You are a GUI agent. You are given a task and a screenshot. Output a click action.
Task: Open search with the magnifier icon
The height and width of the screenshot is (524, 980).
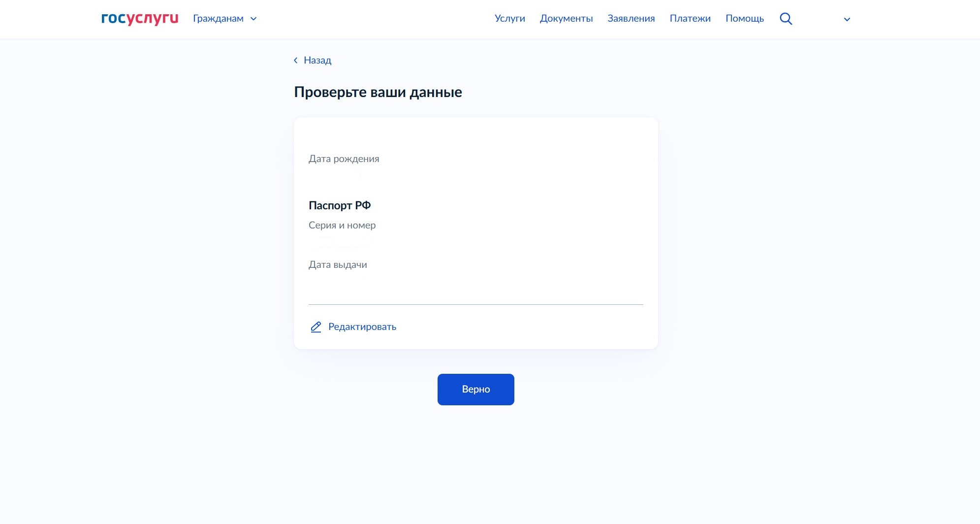[x=786, y=19]
